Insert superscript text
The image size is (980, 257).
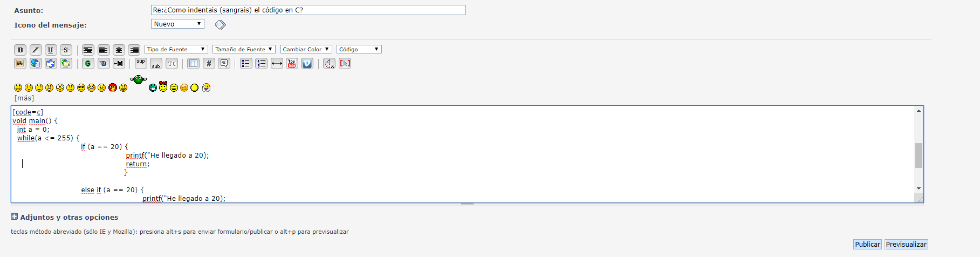[x=141, y=64]
